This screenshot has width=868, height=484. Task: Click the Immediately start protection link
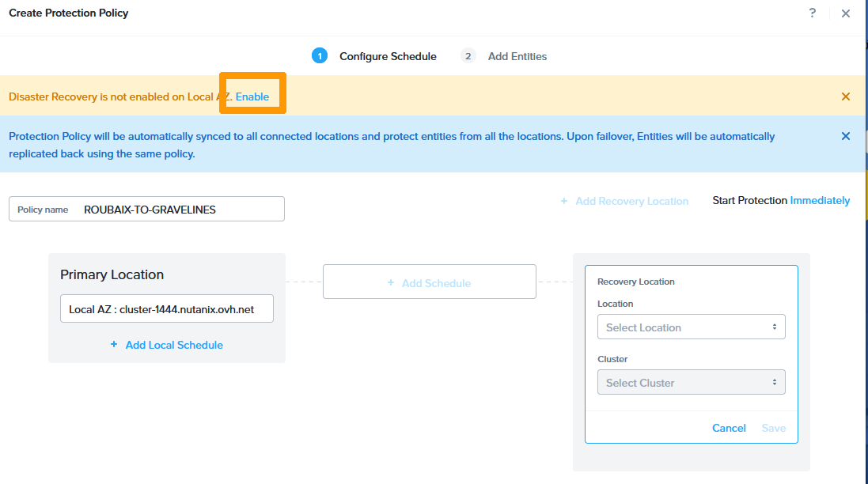pyautogui.click(x=820, y=201)
